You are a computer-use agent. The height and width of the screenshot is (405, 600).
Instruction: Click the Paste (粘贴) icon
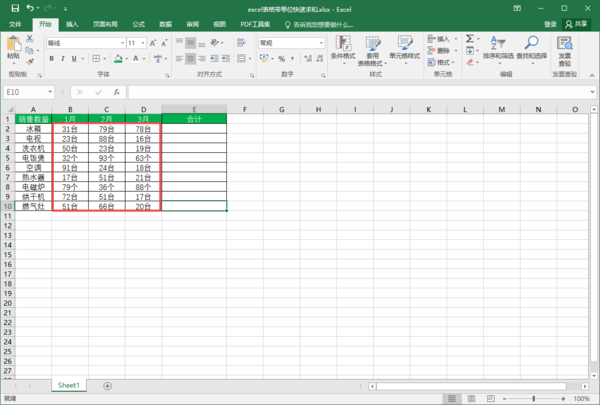pyautogui.click(x=14, y=46)
